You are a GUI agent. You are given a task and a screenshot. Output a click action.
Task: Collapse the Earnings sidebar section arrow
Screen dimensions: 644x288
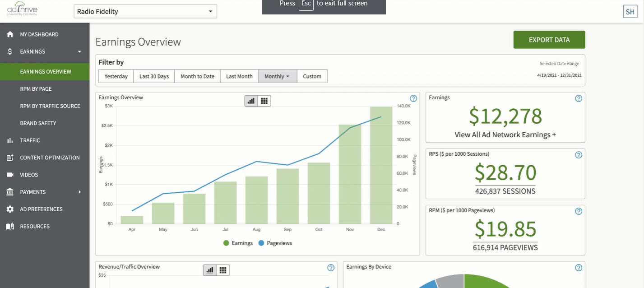tap(80, 52)
